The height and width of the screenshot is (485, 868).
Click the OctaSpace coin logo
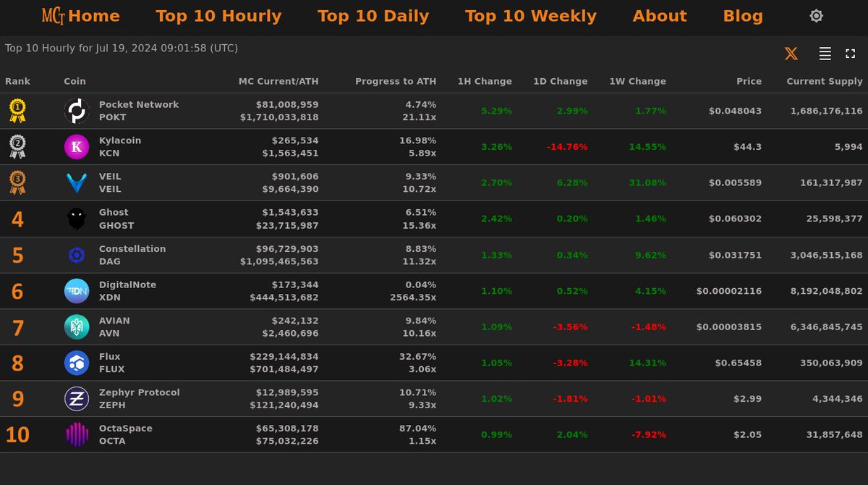[x=77, y=435]
